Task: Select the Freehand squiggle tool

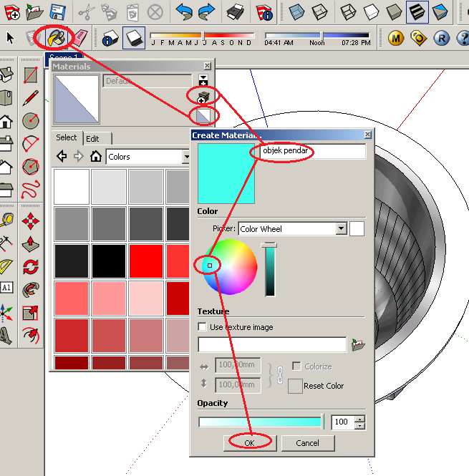Action: (31, 190)
